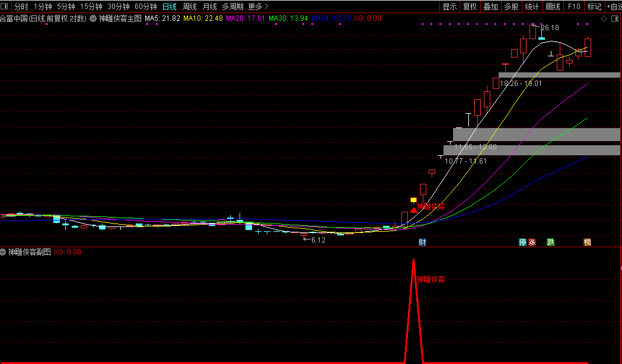Select the 5分钟 period tab
The width and height of the screenshot is (622, 364).
click(x=66, y=7)
